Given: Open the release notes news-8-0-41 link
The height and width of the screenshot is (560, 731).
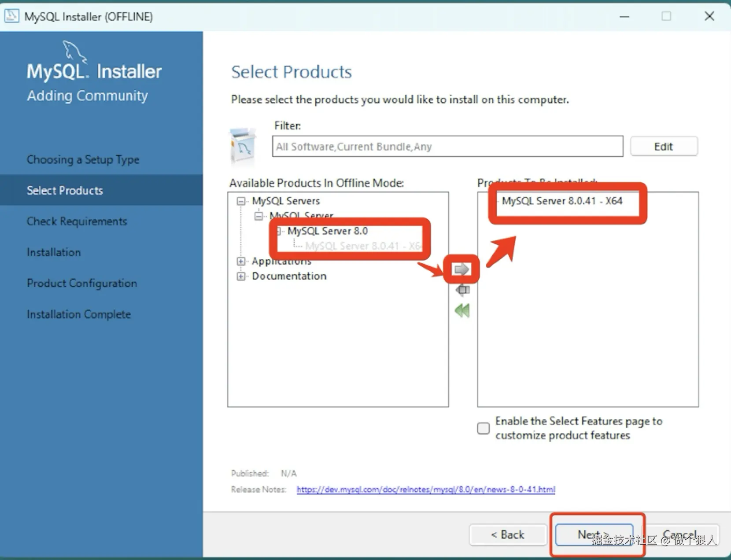Looking at the screenshot, I should click(426, 490).
